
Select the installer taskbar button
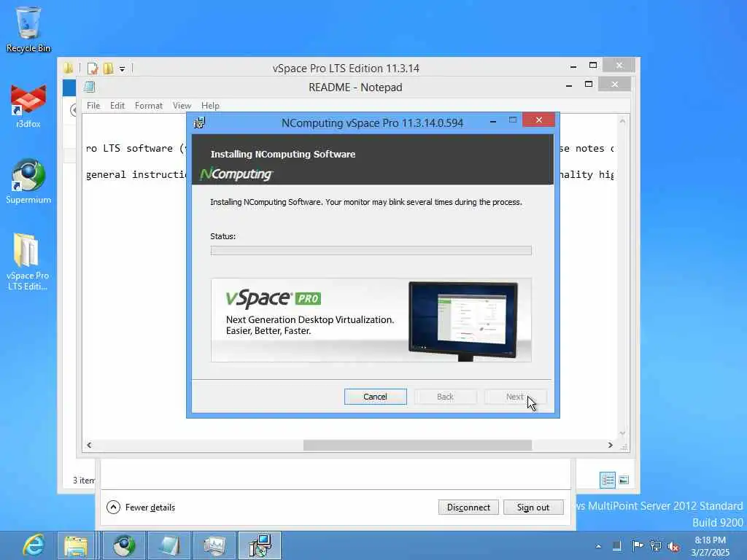coord(260,545)
